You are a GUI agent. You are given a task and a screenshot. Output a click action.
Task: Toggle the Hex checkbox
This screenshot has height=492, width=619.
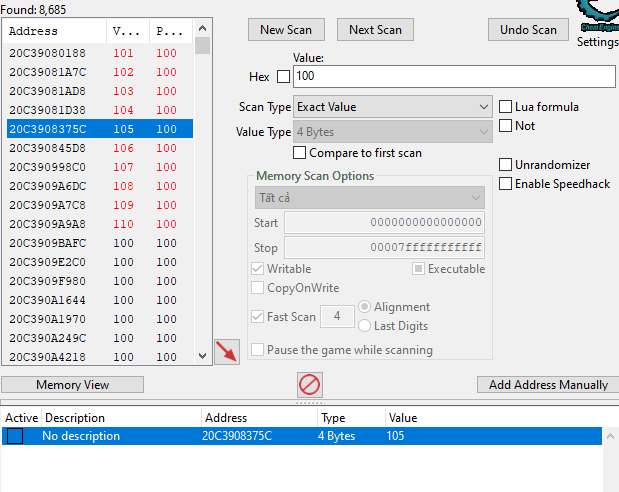(x=283, y=77)
